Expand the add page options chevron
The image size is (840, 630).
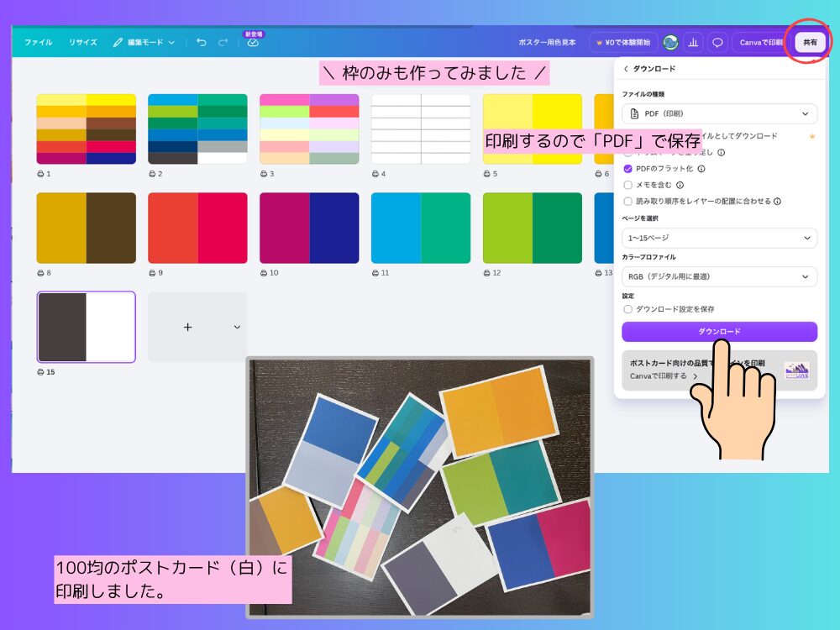(237, 327)
